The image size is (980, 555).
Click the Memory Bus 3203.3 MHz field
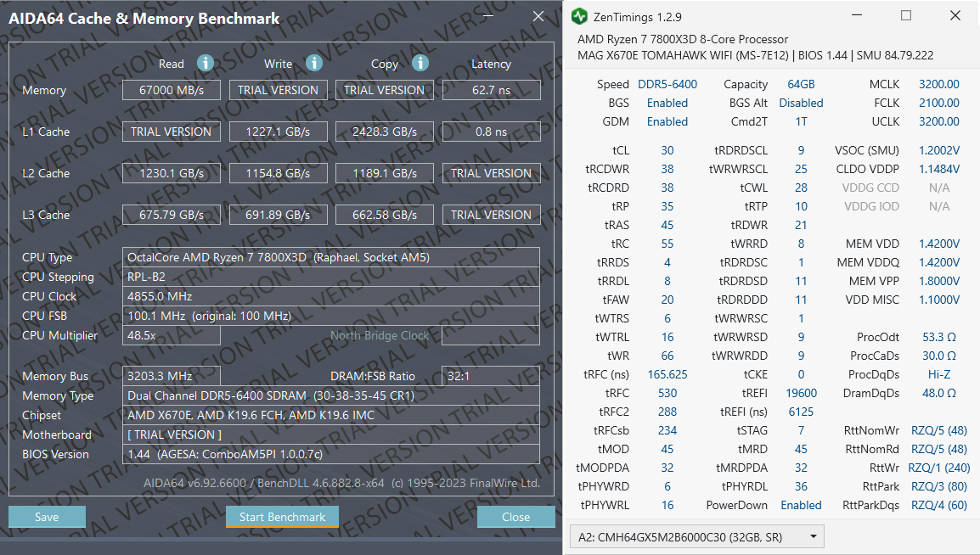172,376
